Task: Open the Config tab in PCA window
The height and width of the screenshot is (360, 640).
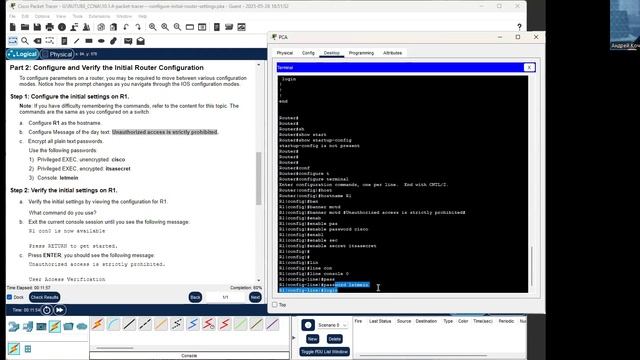Action: (308, 53)
